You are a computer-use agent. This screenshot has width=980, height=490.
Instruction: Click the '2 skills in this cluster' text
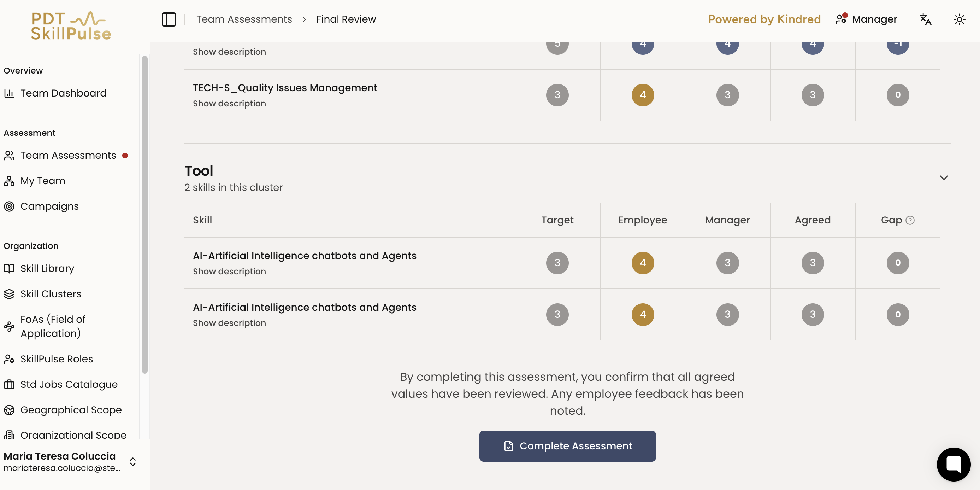pyautogui.click(x=234, y=188)
